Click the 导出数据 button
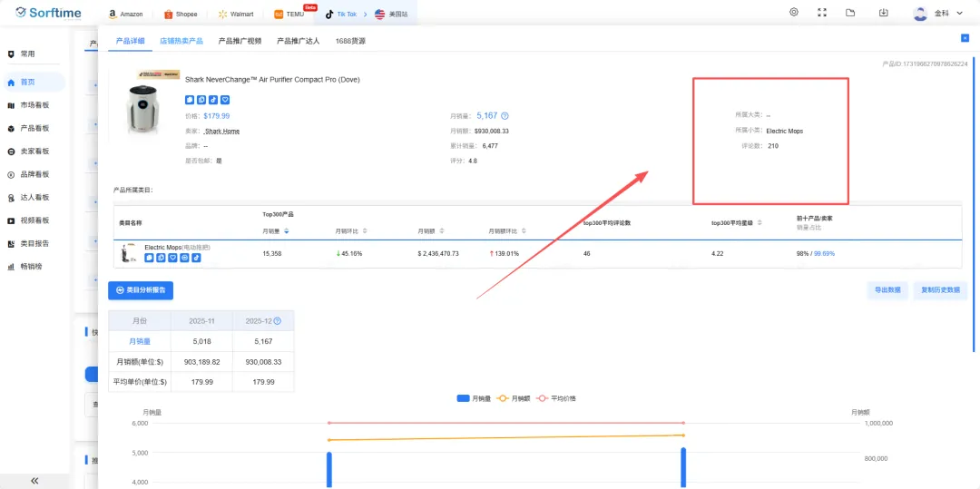Screen dimensions: 980x489 coord(887,290)
